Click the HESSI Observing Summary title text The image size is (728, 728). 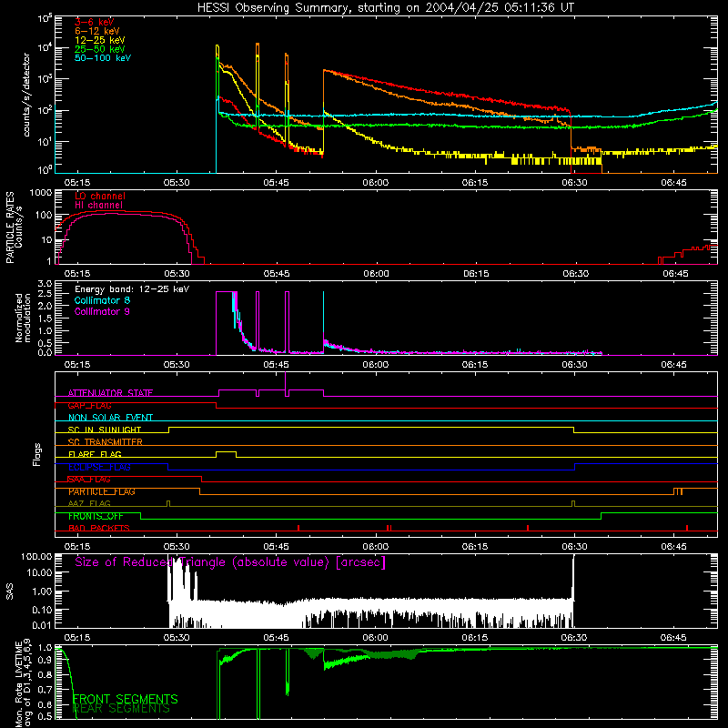385,8
